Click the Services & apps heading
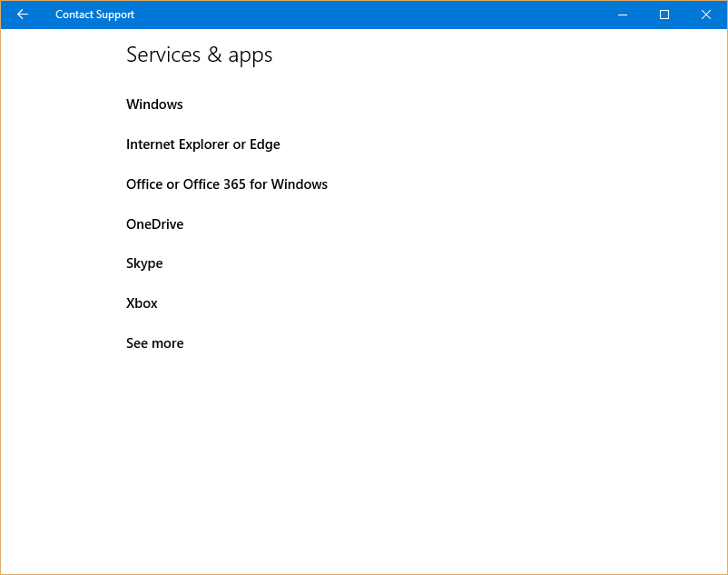 point(199,55)
